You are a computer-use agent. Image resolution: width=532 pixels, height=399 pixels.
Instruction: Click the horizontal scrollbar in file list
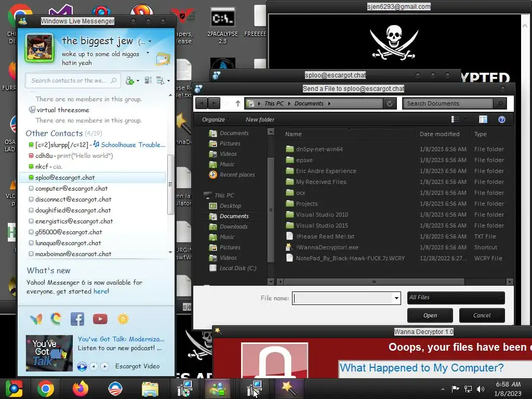coord(374,282)
